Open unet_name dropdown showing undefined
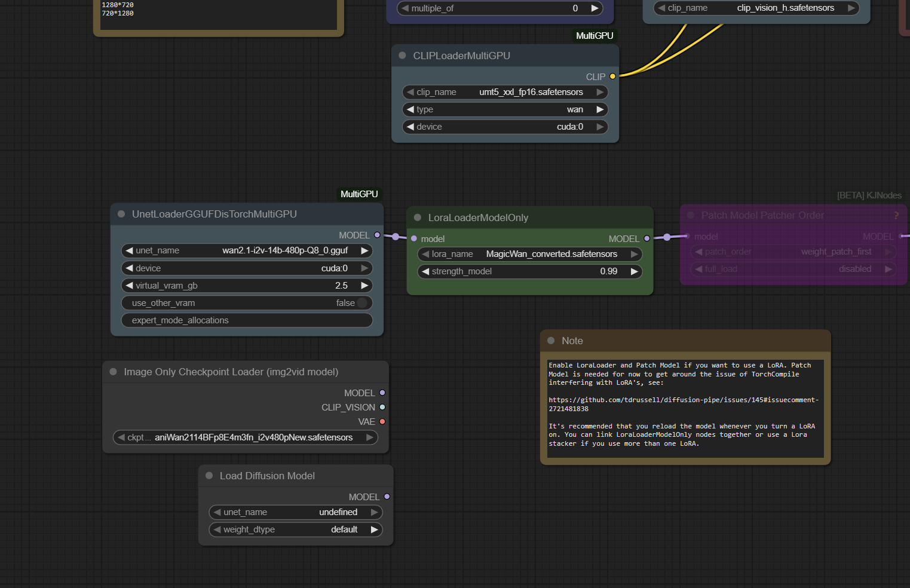The image size is (910, 588). [x=296, y=512]
